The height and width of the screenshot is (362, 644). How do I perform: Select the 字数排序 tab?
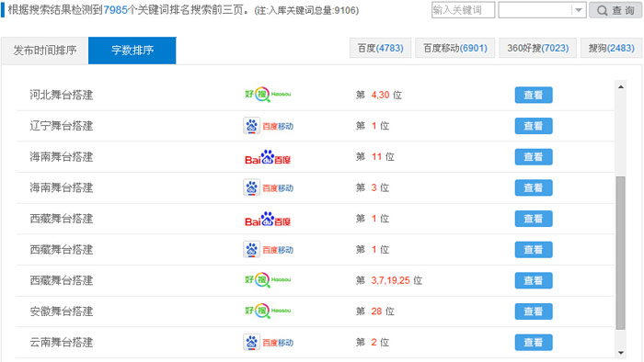click(132, 51)
